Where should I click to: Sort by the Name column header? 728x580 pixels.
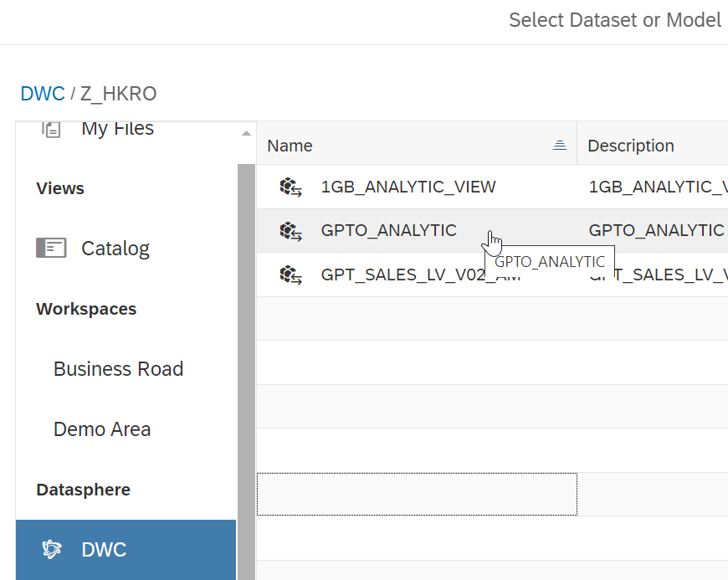tap(290, 146)
